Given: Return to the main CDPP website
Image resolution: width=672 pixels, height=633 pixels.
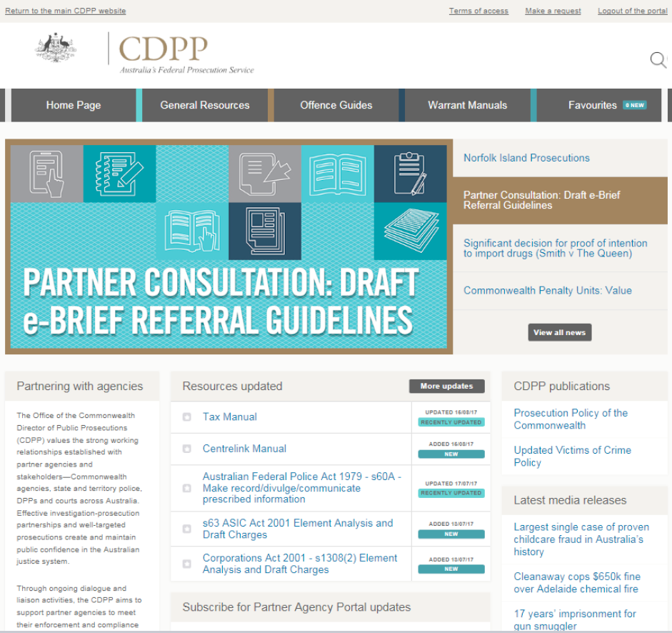Looking at the screenshot, I should click(66, 11).
